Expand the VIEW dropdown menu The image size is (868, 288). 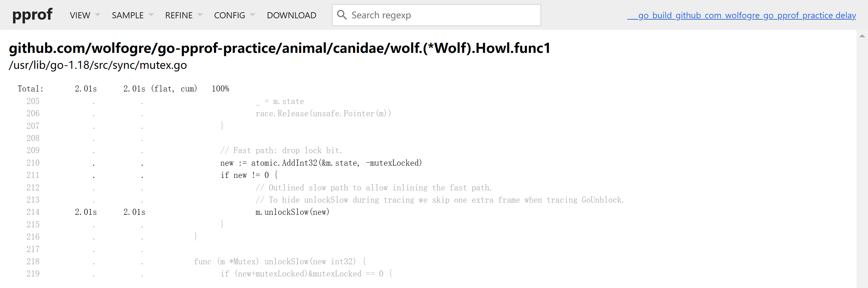85,15
